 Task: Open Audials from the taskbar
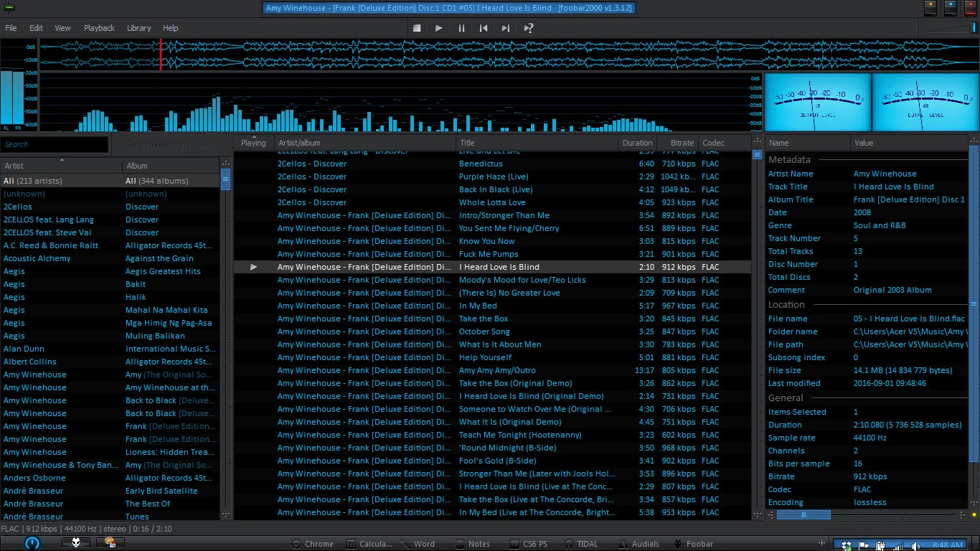coord(639,544)
